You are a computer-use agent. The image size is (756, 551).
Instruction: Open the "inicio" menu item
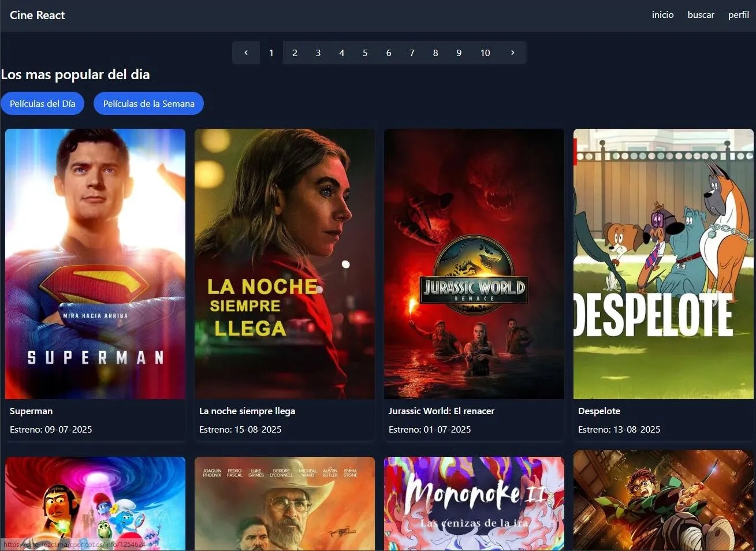(x=662, y=15)
